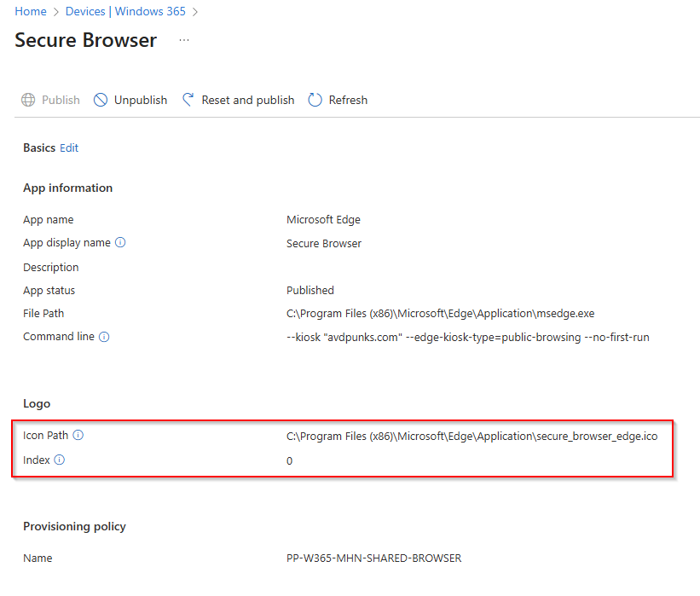Click the Index value 0
This screenshot has width=700, height=596.
coord(290,460)
